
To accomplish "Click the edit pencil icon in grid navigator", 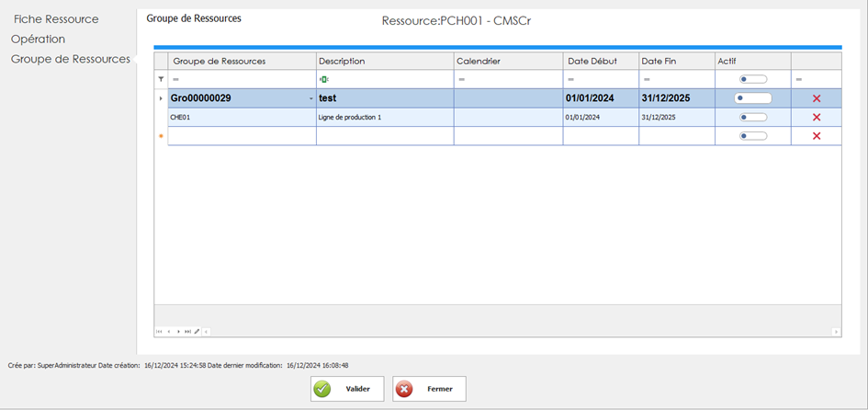I will 197,331.
